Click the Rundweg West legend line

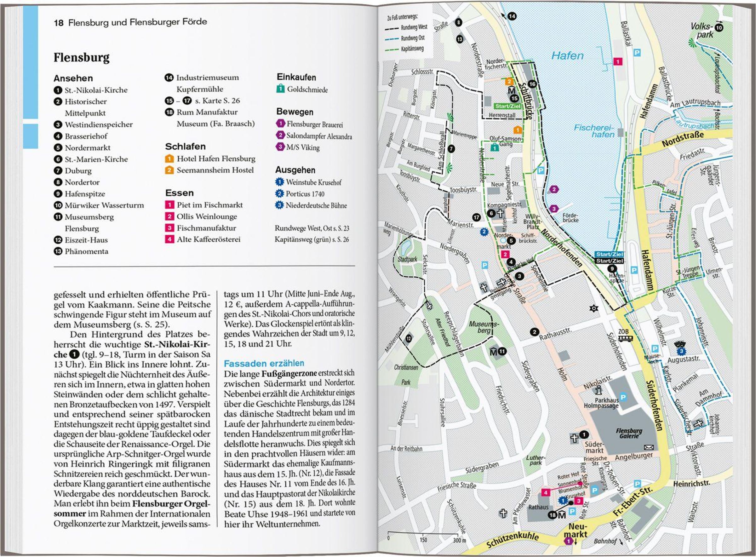click(x=392, y=29)
